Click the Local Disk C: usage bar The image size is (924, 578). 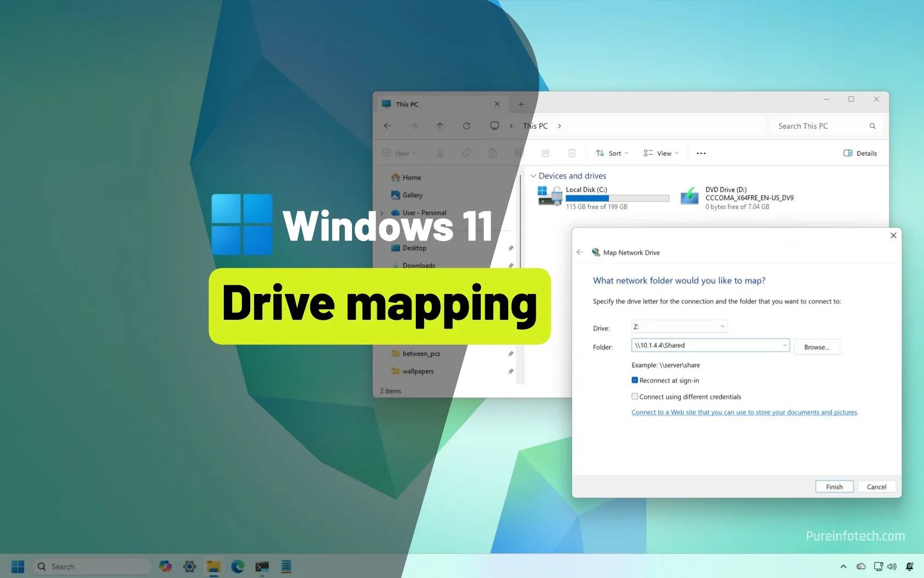coord(617,198)
